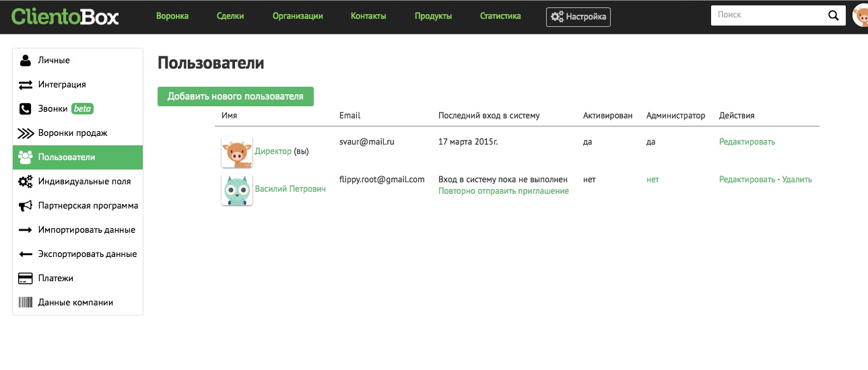This screenshot has height=370, width=868.
Task: Open Импортировать данные section
Action: point(78,230)
